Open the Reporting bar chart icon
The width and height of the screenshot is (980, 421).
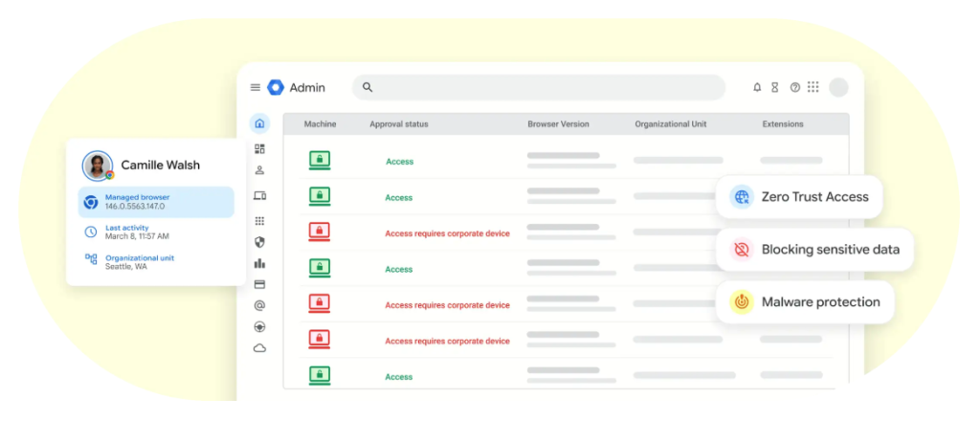(260, 263)
